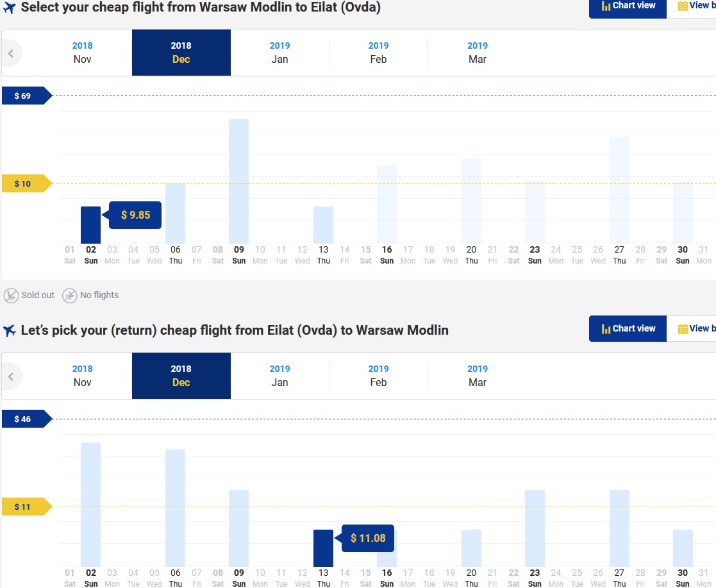Switch return section to calendar view

[692, 328]
